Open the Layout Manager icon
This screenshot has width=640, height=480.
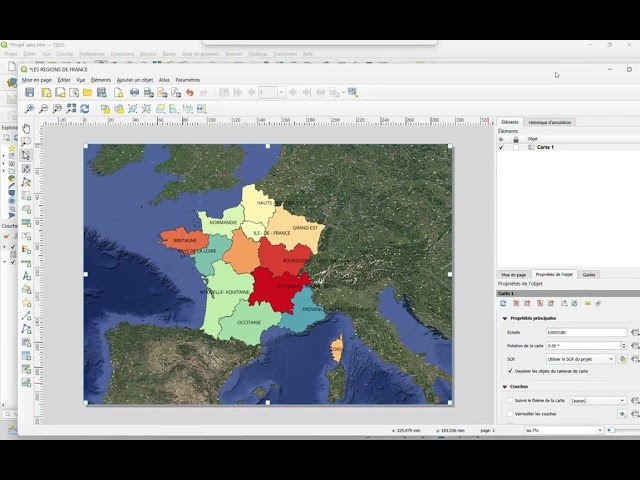(x=74, y=92)
